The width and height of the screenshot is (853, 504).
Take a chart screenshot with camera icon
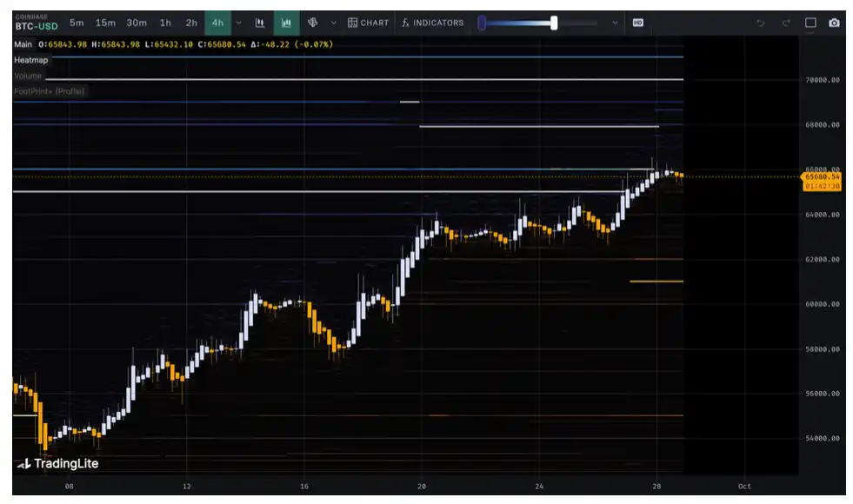(x=834, y=23)
